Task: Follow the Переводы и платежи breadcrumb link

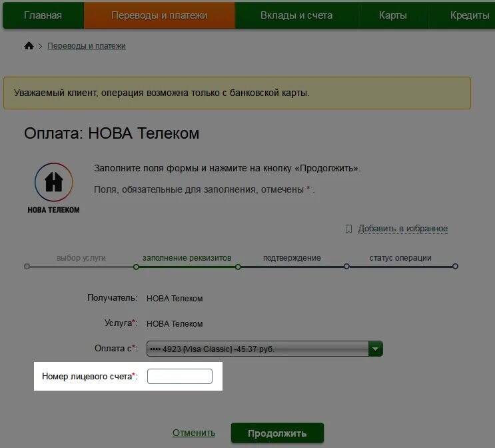Action: 87,46
